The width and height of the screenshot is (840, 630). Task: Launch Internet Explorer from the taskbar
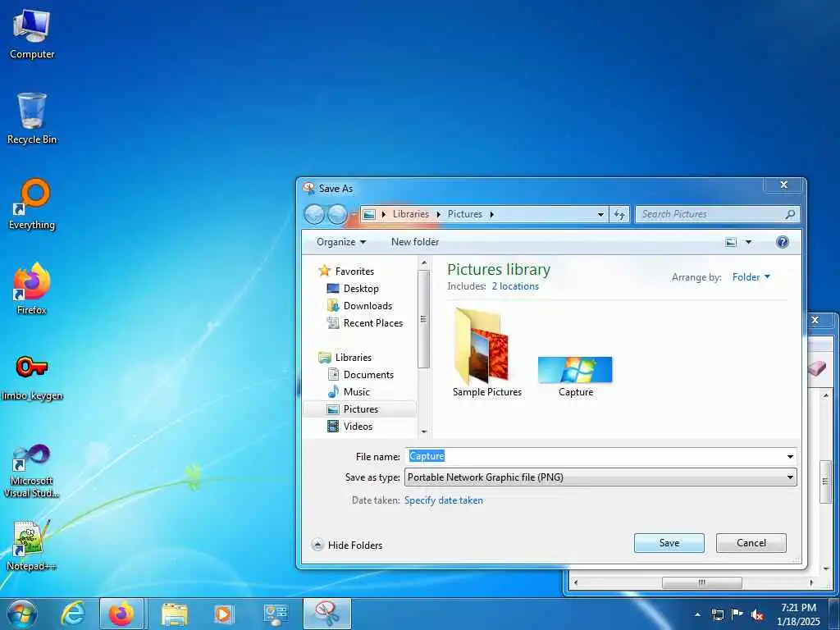click(x=73, y=614)
